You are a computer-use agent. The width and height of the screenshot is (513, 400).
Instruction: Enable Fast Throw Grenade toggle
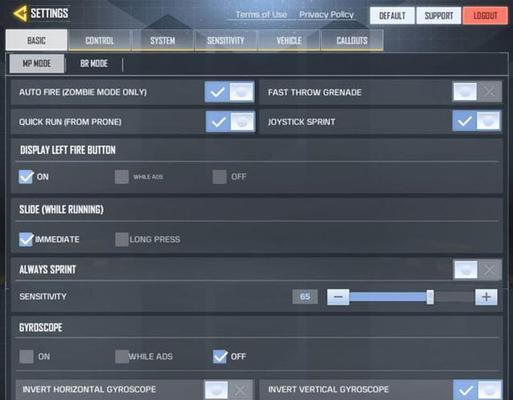click(x=477, y=92)
